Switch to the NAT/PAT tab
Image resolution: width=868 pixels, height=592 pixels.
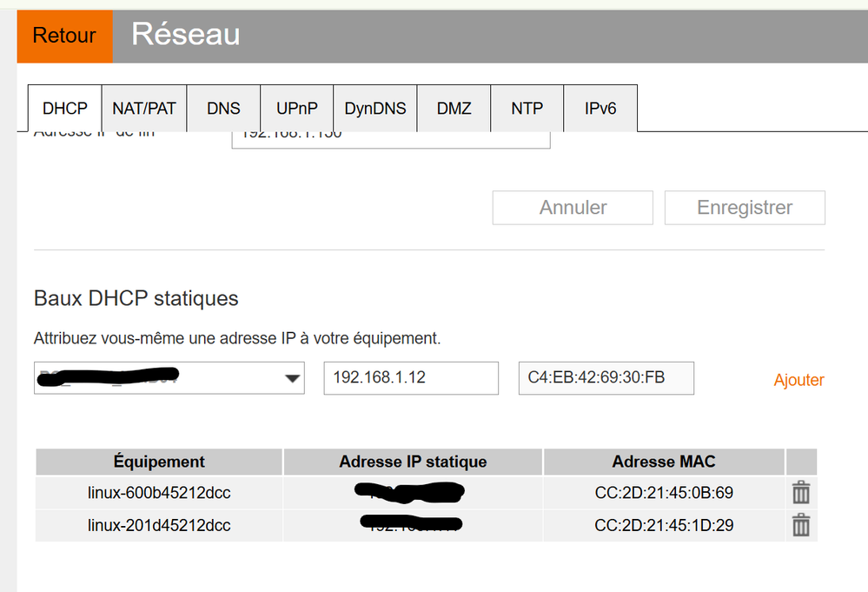(x=144, y=109)
